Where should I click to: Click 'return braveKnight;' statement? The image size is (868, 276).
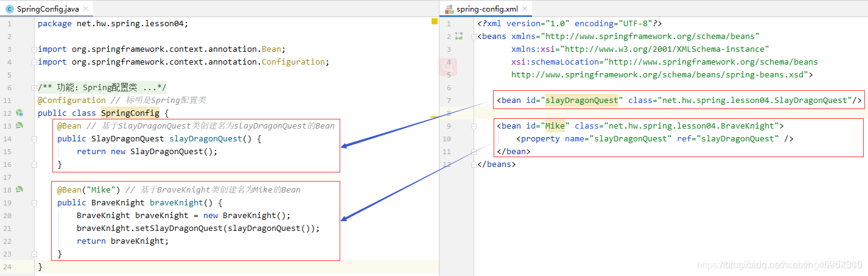[123, 241]
